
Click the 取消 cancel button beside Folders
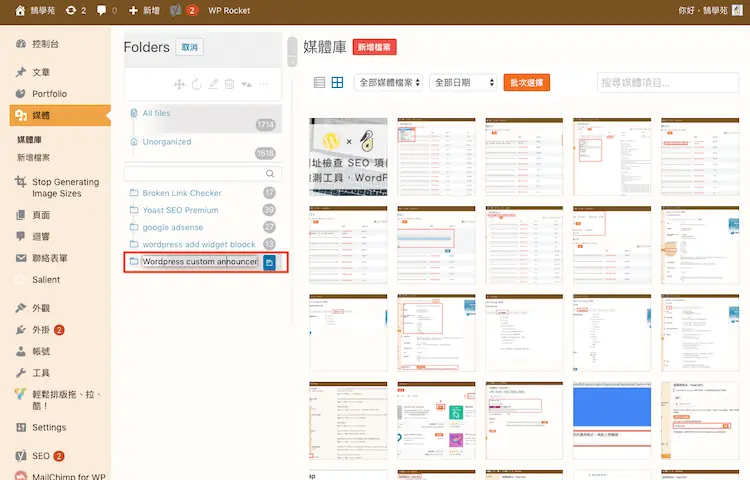(189, 47)
